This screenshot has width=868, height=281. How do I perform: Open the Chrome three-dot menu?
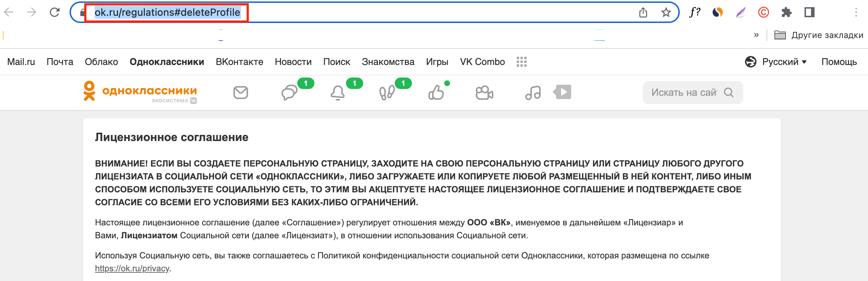856,13
